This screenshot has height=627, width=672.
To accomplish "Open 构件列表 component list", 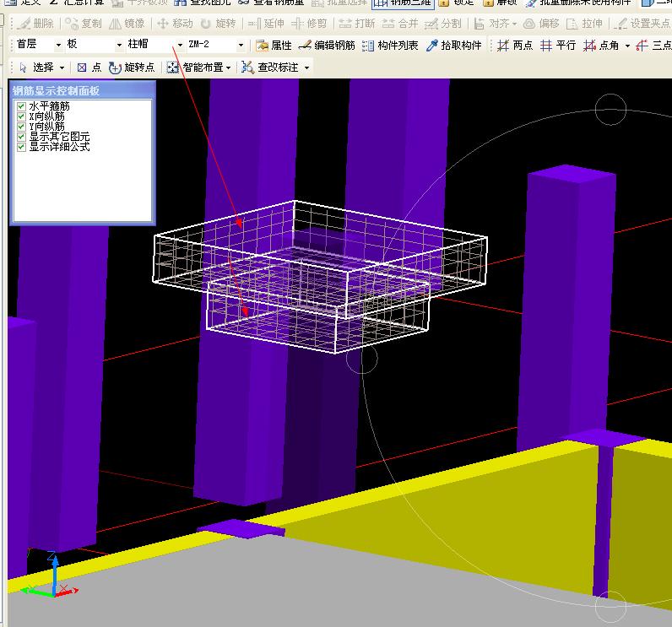I will pyautogui.click(x=390, y=46).
